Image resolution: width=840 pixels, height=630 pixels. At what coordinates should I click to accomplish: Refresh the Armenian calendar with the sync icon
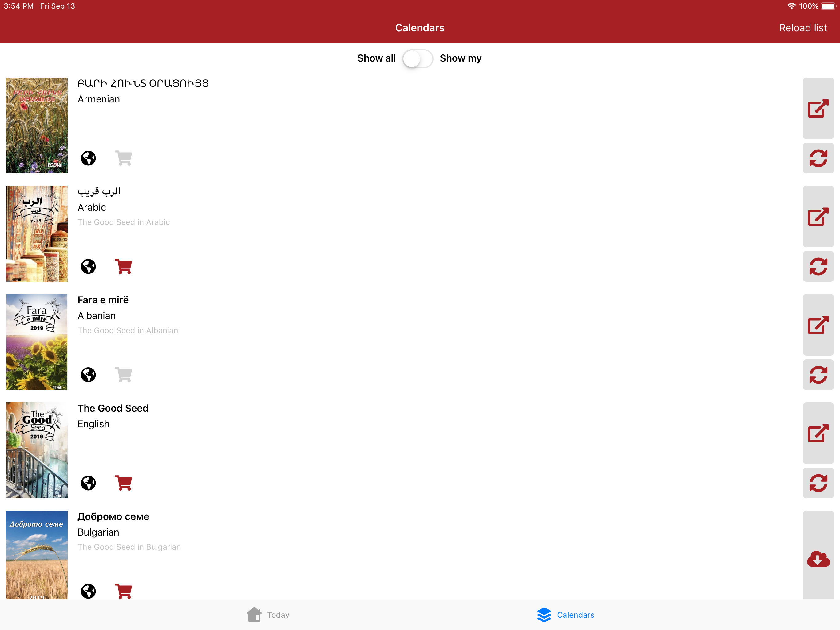tap(818, 158)
